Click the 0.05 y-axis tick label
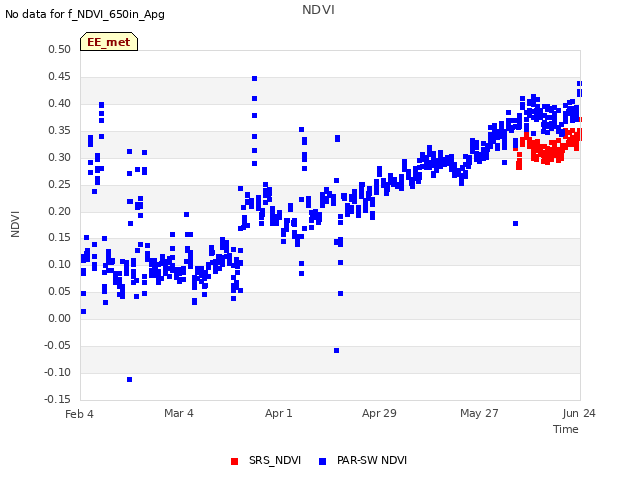The width and height of the screenshot is (640, 480). point(60,291)
